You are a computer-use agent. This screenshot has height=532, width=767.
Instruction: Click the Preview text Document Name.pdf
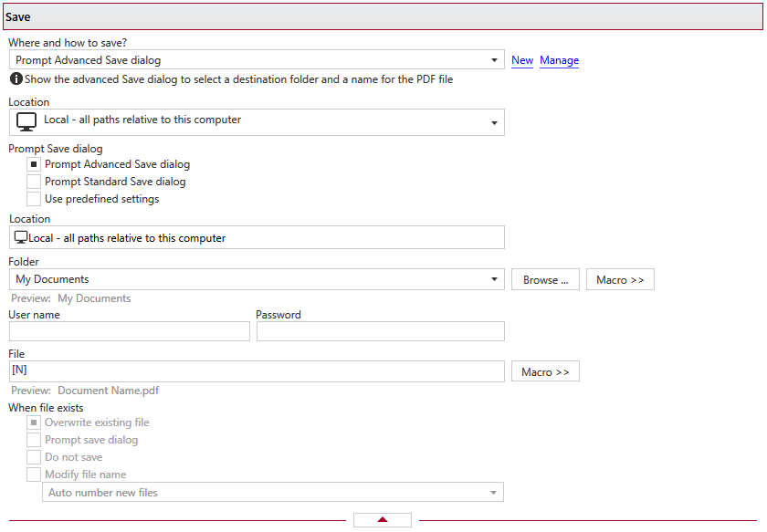[108, 391]
